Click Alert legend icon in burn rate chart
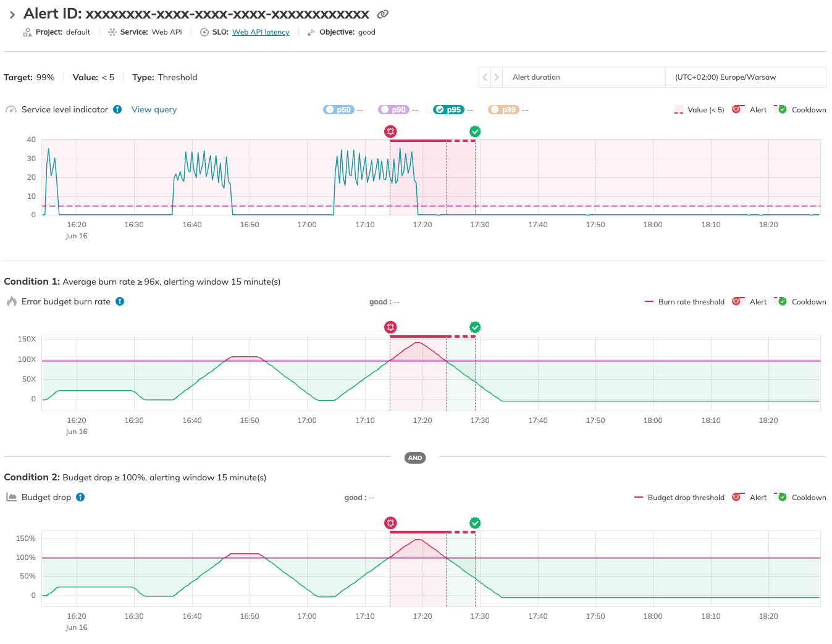This screenshot has width=832, height=644. click(737, 301)
